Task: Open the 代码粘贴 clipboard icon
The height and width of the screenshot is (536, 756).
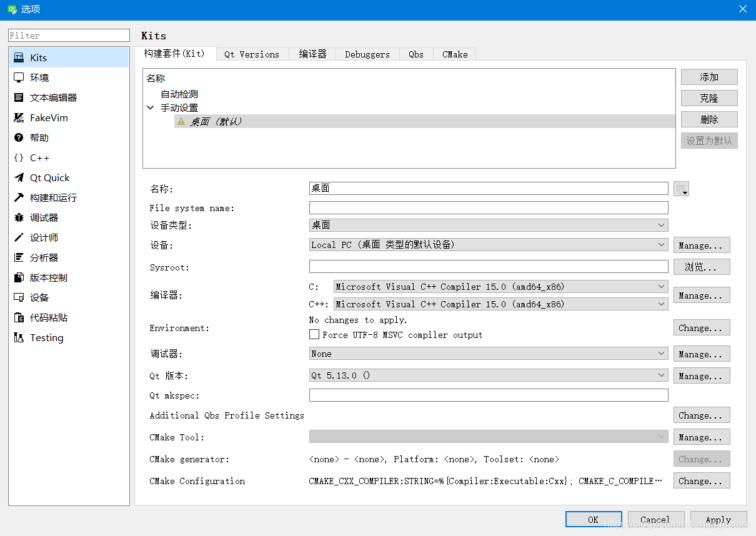Action: [19, 317]
